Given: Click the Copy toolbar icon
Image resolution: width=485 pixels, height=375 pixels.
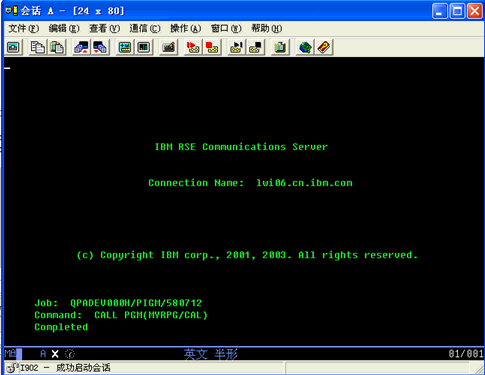Looking at the screenshot, I should pyautogui.click(x=38, y=47).
